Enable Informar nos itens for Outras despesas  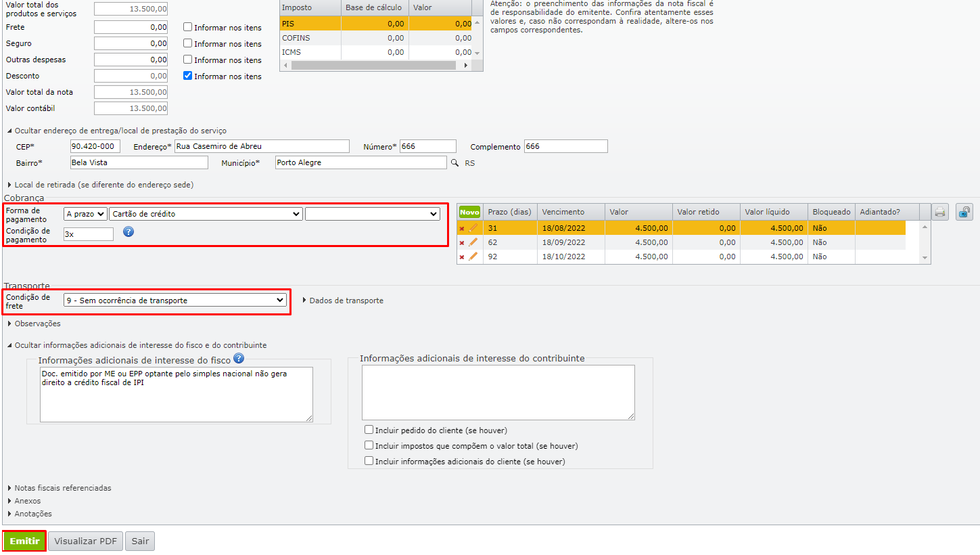(188, 60)
